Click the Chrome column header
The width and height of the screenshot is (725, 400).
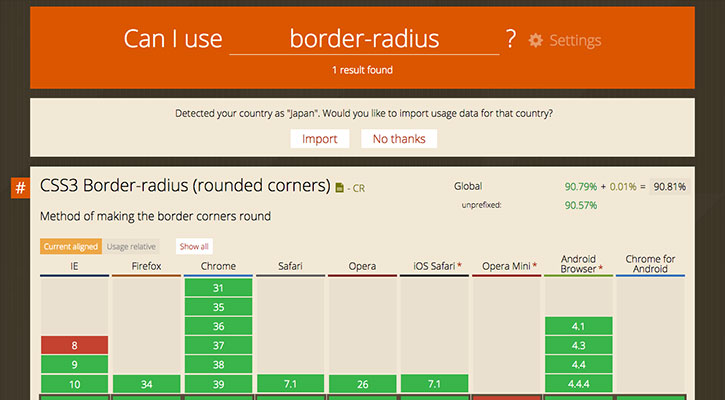click(x=218, y=266)
